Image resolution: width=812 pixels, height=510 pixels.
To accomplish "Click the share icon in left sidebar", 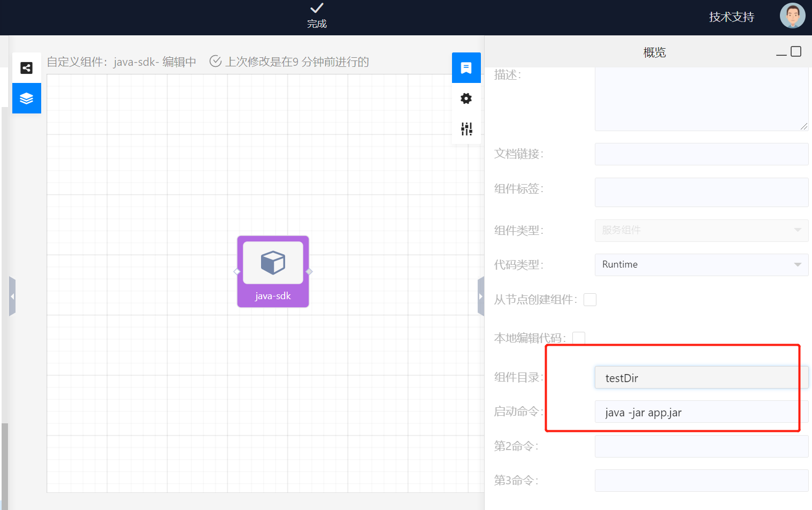I will [26, 68].
